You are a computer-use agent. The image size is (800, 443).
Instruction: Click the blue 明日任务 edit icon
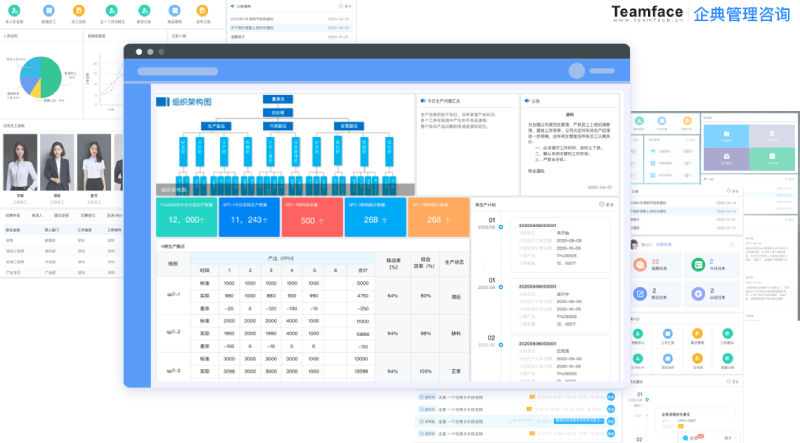click(x=640, y=294)
